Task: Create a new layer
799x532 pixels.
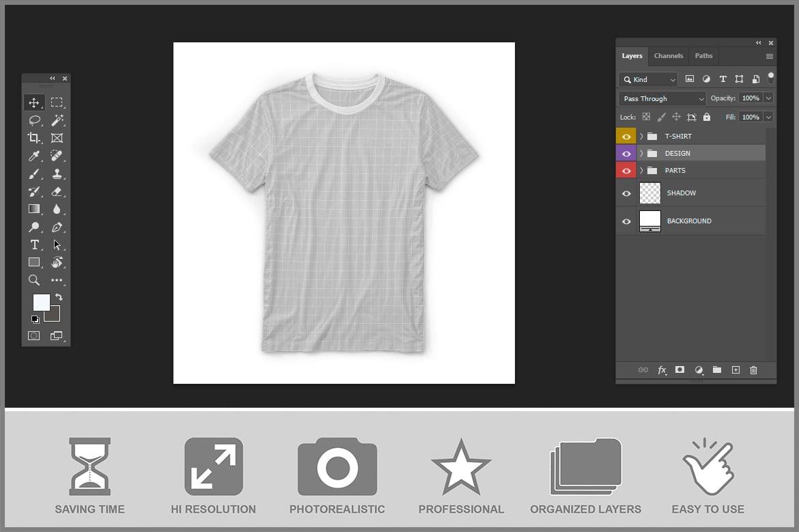Action: [735, 370]
